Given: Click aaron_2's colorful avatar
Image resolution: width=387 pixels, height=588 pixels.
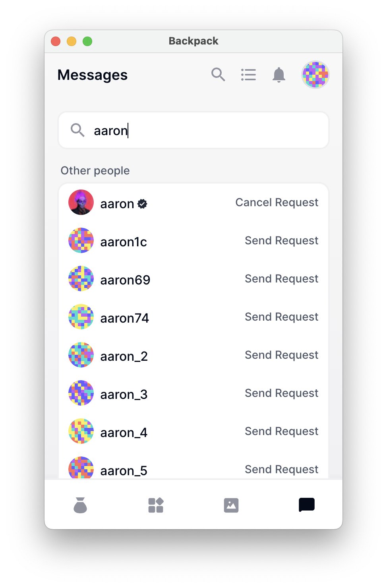Looking at the screenshot, I should (81, 355).
